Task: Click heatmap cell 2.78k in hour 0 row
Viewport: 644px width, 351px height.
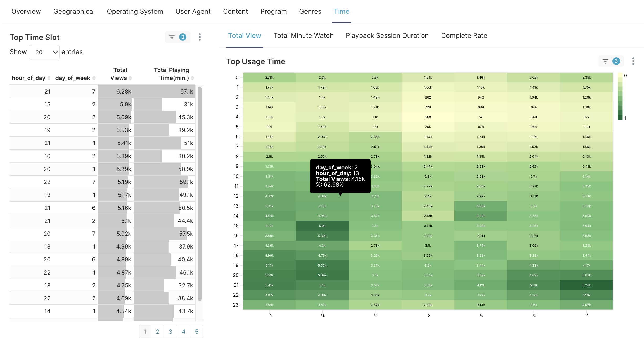Action: point(269,77)
